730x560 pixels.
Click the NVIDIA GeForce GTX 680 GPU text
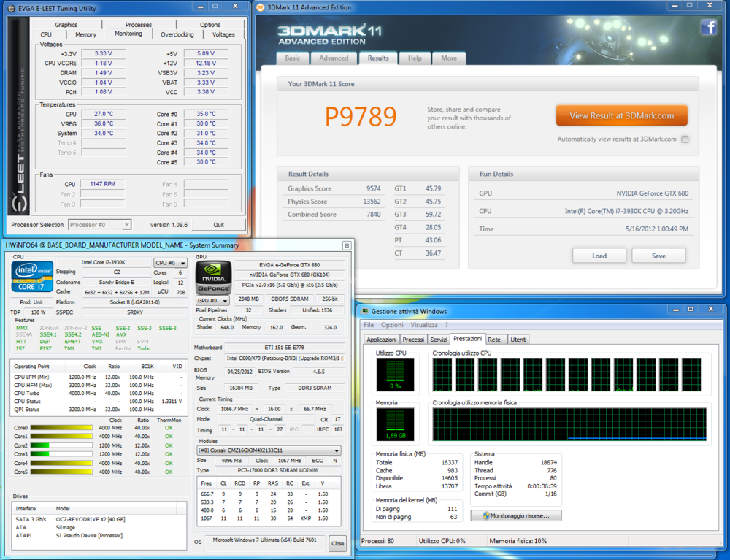click(x=652, y=193)
